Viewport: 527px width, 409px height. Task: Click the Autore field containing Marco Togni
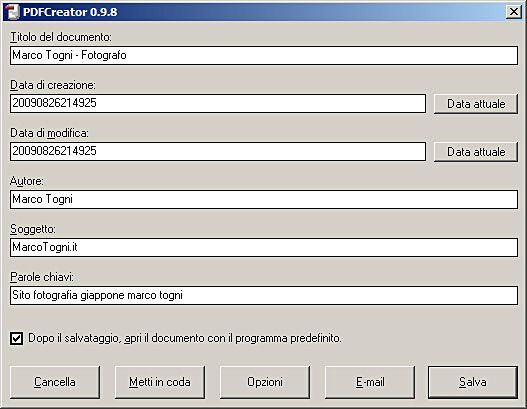coord(264,200)
